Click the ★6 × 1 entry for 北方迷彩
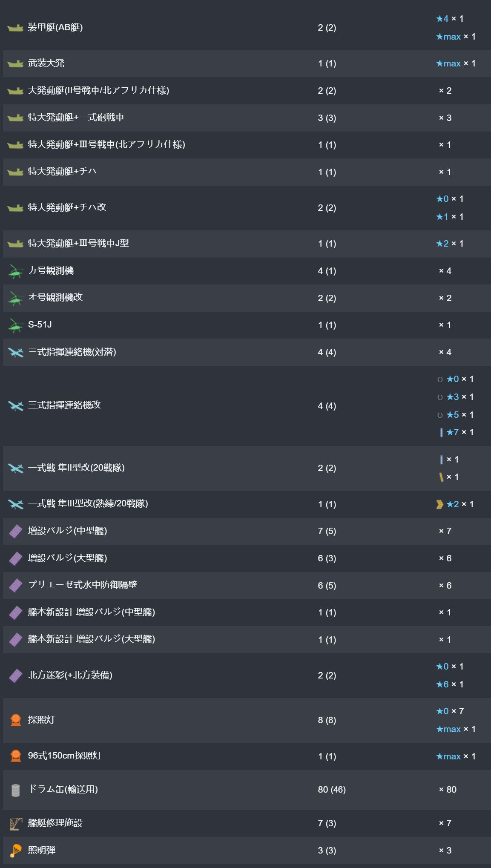This screenshot has height=868, width=491. 450,684
